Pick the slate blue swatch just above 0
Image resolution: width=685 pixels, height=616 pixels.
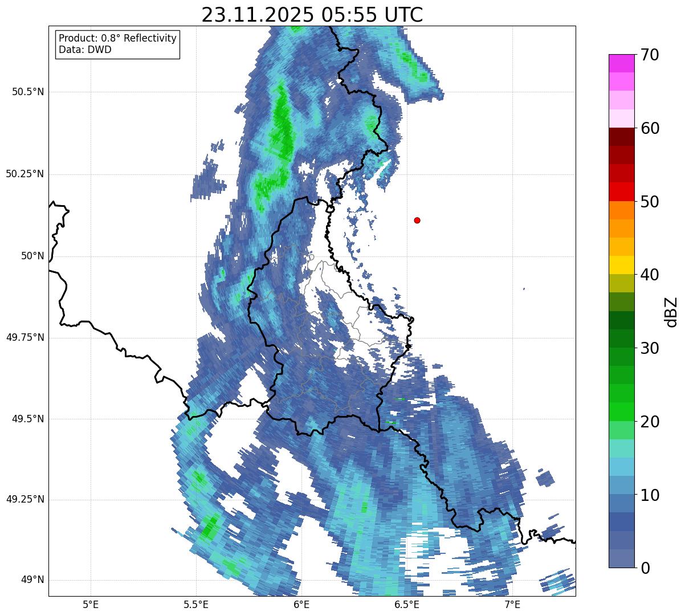pyautogui.click(x=622, y=558)
